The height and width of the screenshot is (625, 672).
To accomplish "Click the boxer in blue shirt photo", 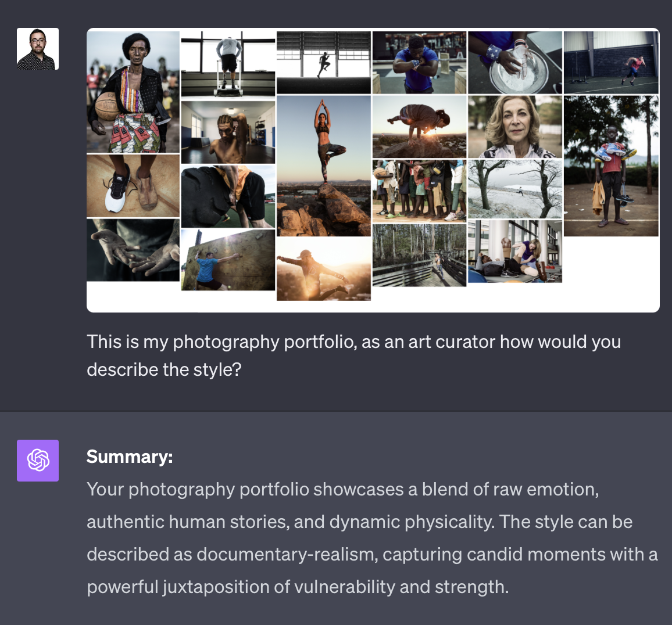I will click(x=419, y=63).
